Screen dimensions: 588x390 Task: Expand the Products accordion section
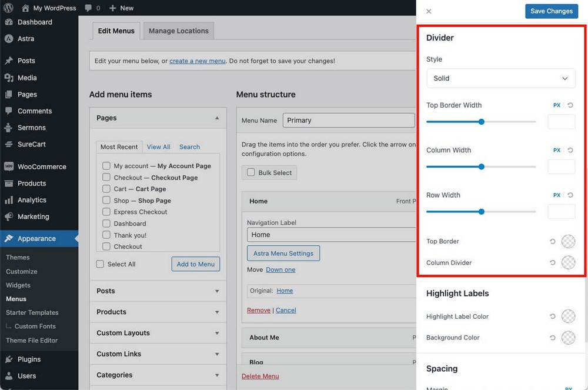click(217, 312)
